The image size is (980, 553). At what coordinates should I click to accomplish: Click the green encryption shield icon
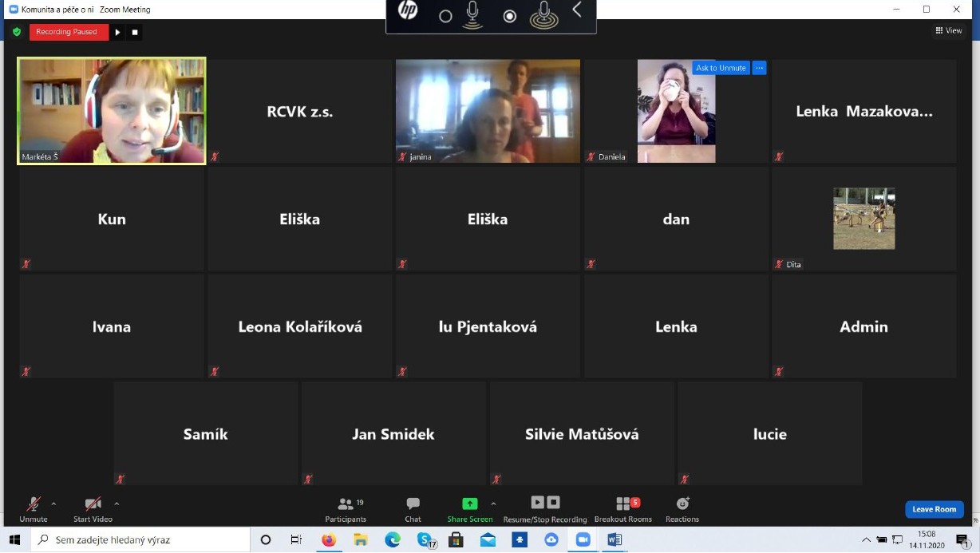17,32
